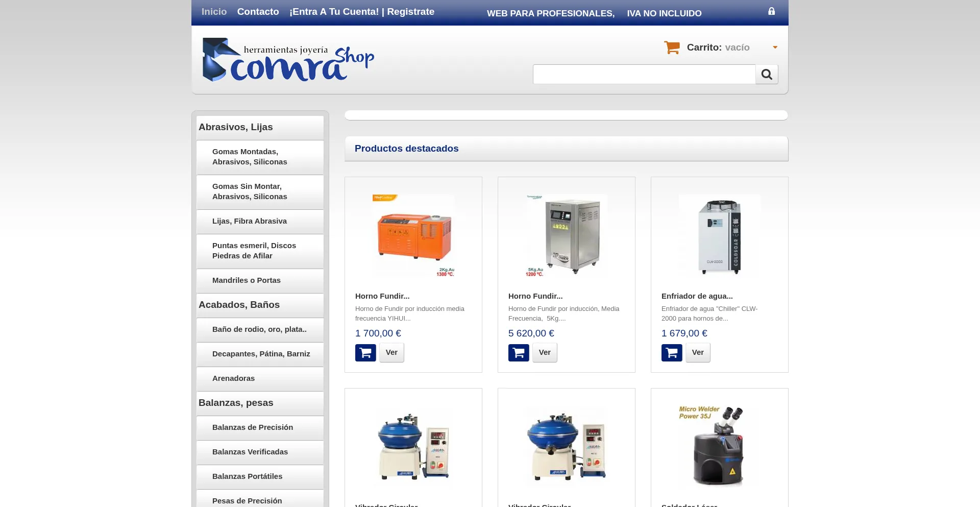Viewport: 980px width, 507px height.
Task: Add the 5 620,00 € Horno to cart
Action: pos(519,353)
